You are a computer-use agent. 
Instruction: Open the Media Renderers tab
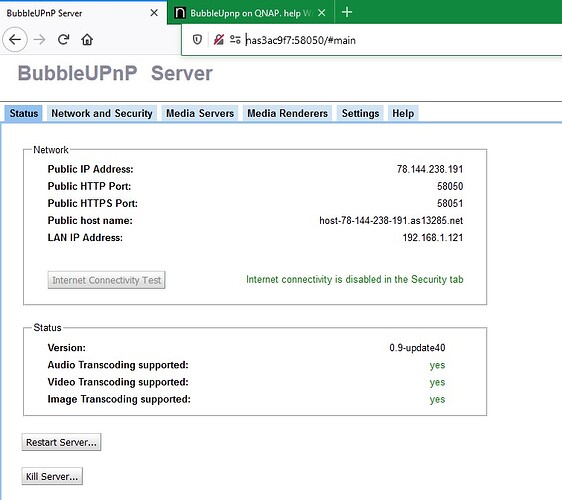[287, 113]
